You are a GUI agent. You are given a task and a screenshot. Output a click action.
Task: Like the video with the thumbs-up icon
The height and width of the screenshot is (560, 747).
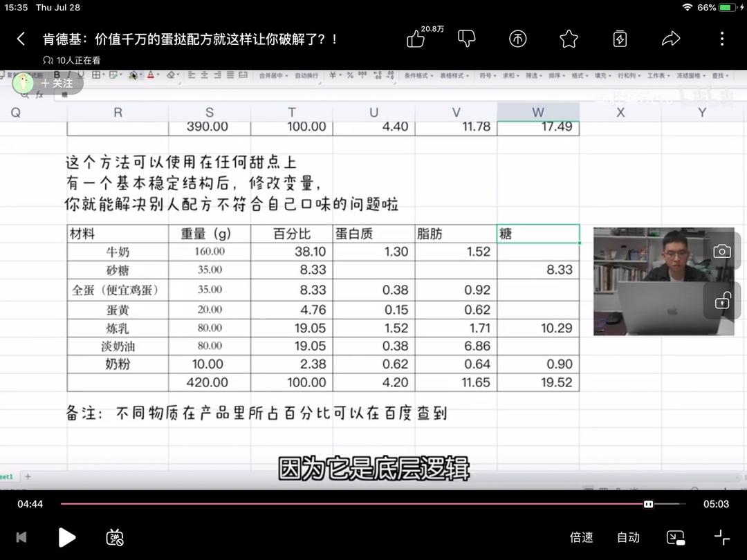pyautogui.click(x=415, y=39)
